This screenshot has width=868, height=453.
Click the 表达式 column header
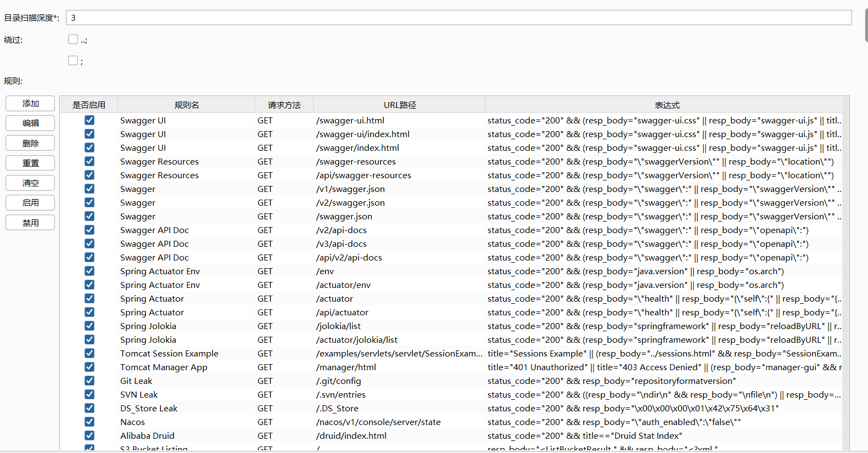click(x=667, y=105)
